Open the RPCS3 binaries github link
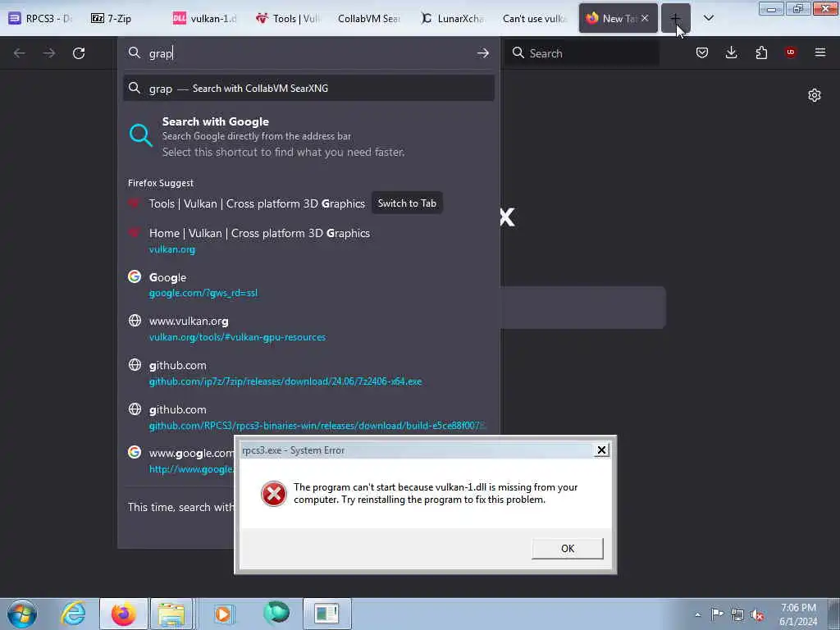The height and width of the screenshot is (630, 840). pyautogui.click(x=317, y=426)
